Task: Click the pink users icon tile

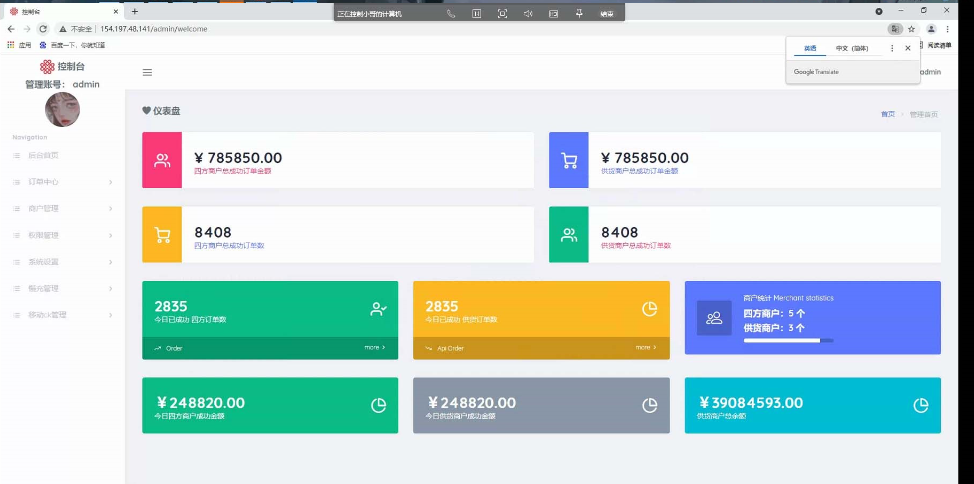Action: point(162,160)
